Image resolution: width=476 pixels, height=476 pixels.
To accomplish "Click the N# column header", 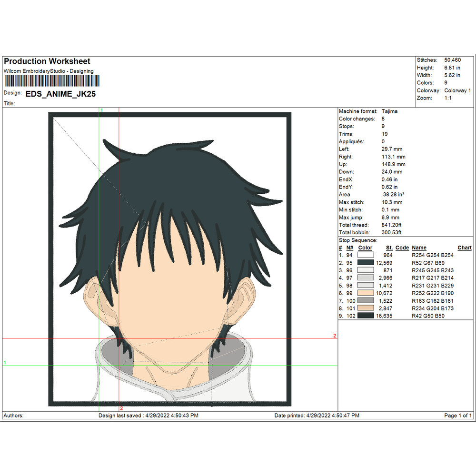I will pyautogui.click(x=350, y=248).
